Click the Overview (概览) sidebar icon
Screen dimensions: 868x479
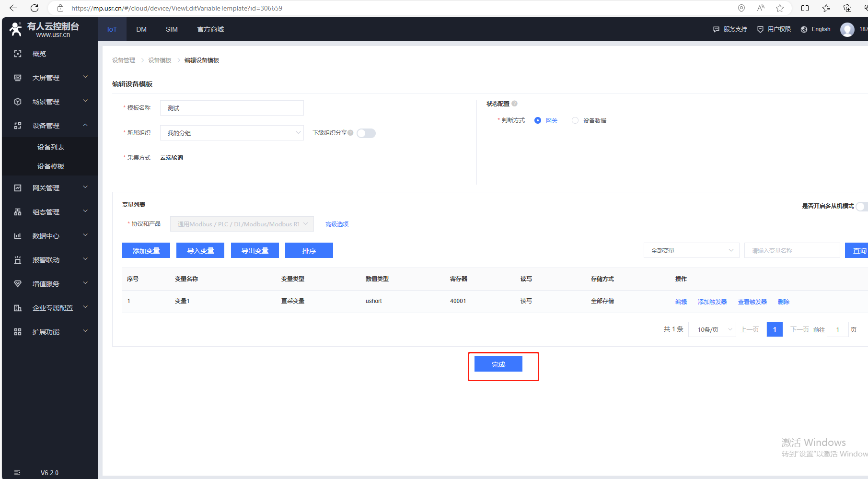pyautogui.click(x=18, y=54)
